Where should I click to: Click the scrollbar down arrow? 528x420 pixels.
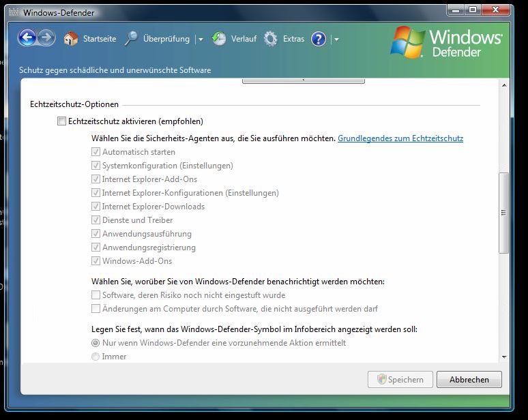504,357
